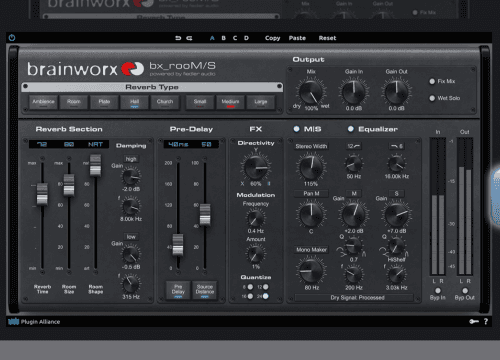This screenshot has width=500, height=360.
Task: Click the Dry Signal Processed bar
Action: (354, 298)
